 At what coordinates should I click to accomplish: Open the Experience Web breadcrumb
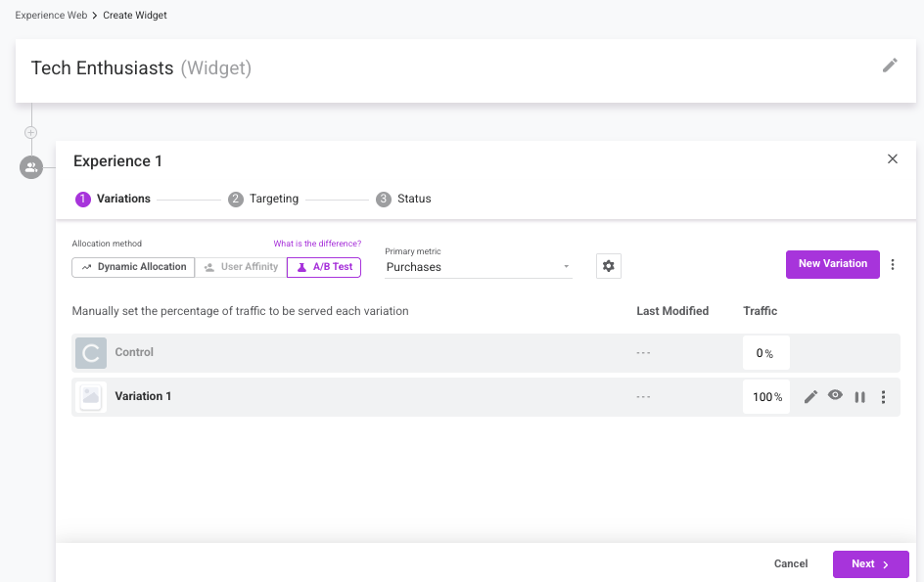tap(51, 16)
